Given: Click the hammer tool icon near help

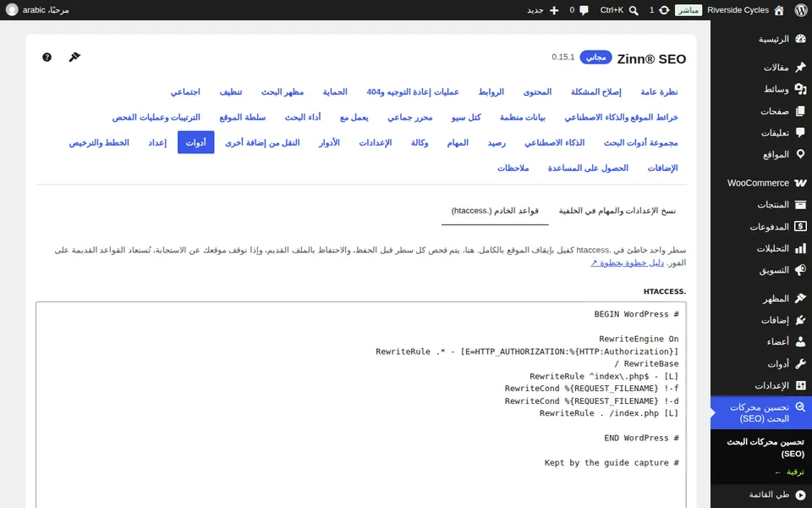Looking at the screenshot, I should [x=74, y=57].
